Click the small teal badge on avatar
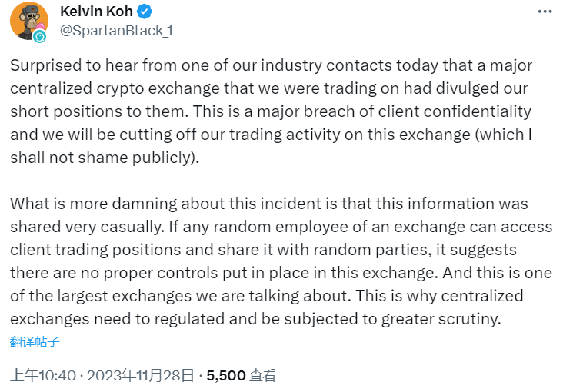This screenshot has width=563, height=392. 40,35
